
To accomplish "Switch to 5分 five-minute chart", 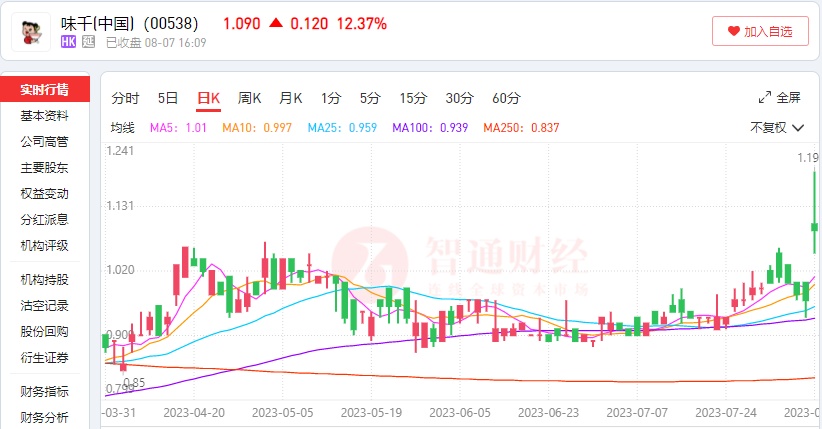I will coord(370,98).
